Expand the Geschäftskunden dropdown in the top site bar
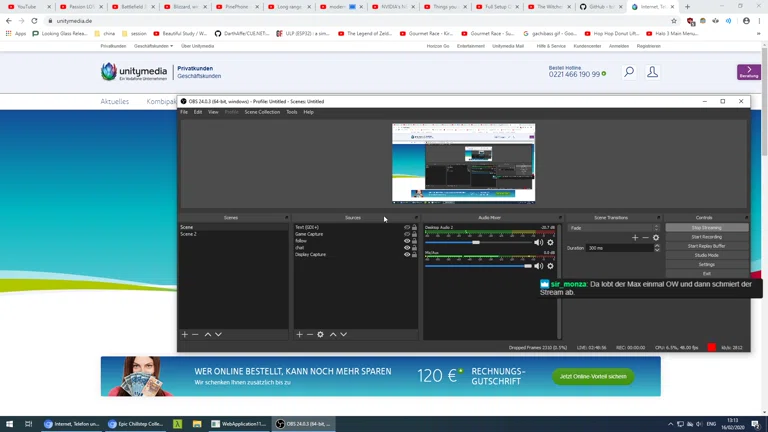 tap(153, 46)
